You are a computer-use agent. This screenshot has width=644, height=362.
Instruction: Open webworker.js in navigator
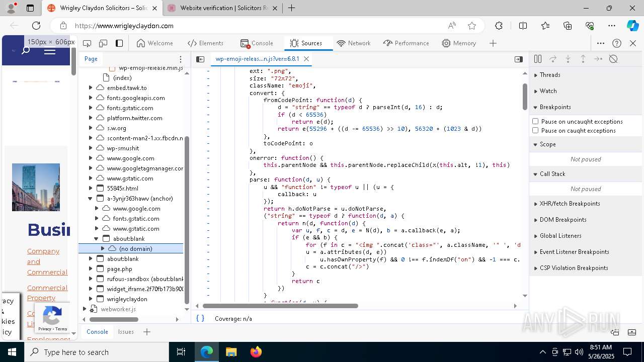pyautogui.click(x=118, y=309)
